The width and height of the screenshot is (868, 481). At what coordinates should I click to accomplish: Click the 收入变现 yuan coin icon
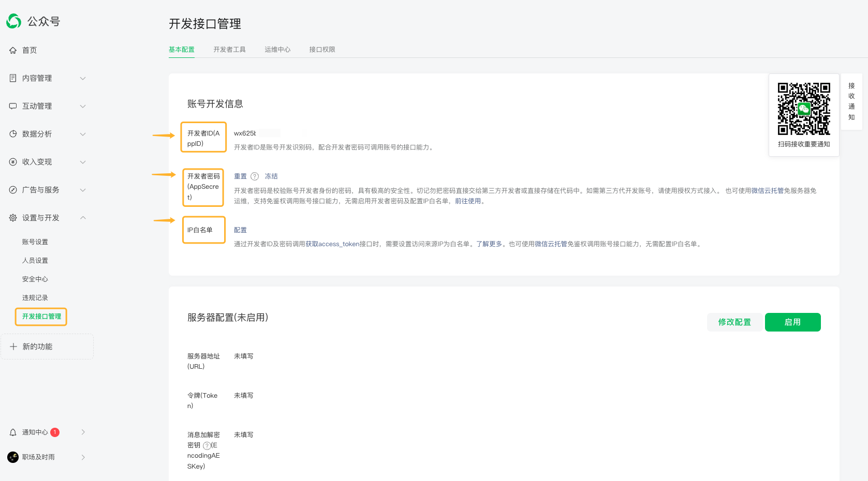click(13, 162)
